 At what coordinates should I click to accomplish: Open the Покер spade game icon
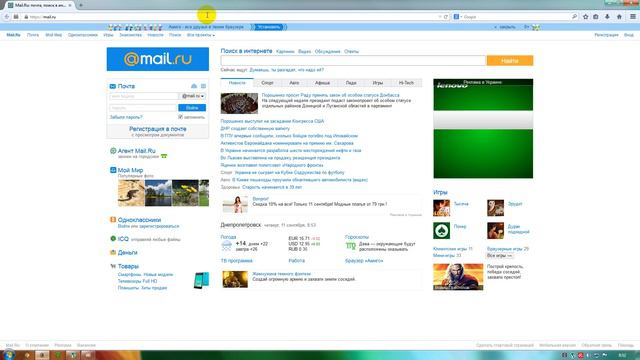pos(441,231)
